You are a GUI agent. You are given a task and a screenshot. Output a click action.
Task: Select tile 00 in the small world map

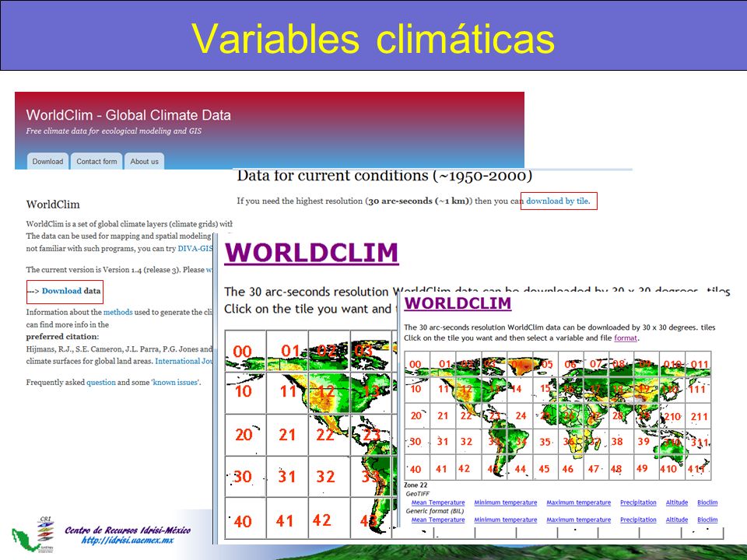pyautogui.click(x=416, y=364)
